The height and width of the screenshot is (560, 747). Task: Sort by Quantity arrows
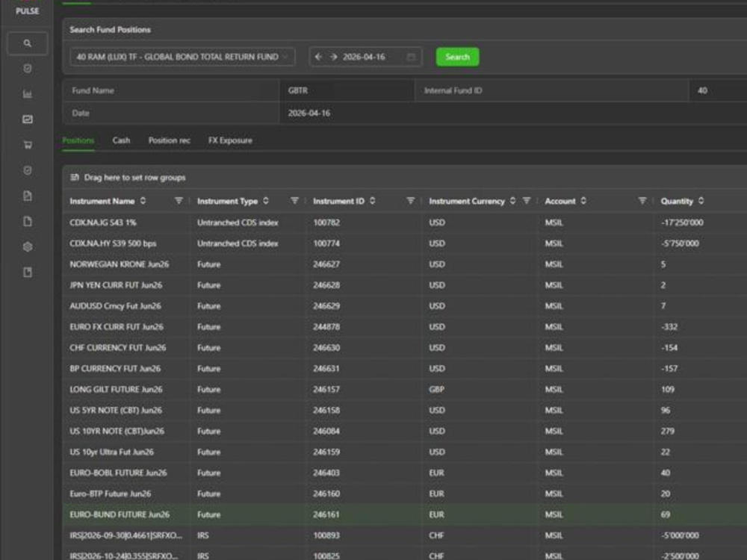(x=701, y=201)
